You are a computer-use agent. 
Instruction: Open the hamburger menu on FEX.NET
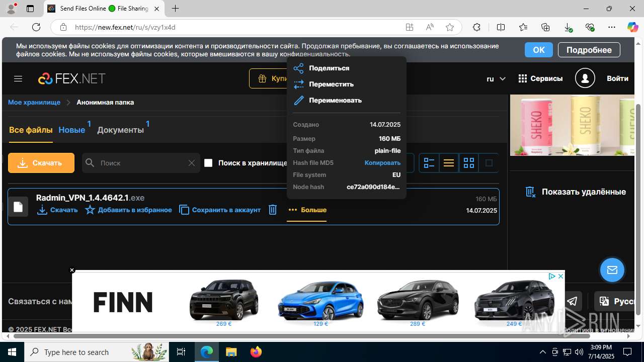18,78
